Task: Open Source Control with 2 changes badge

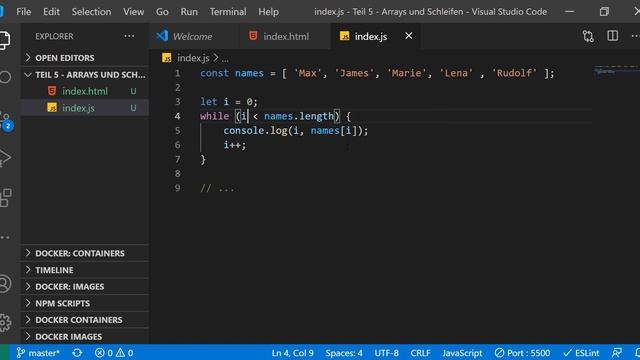Action: coord(6,121)
